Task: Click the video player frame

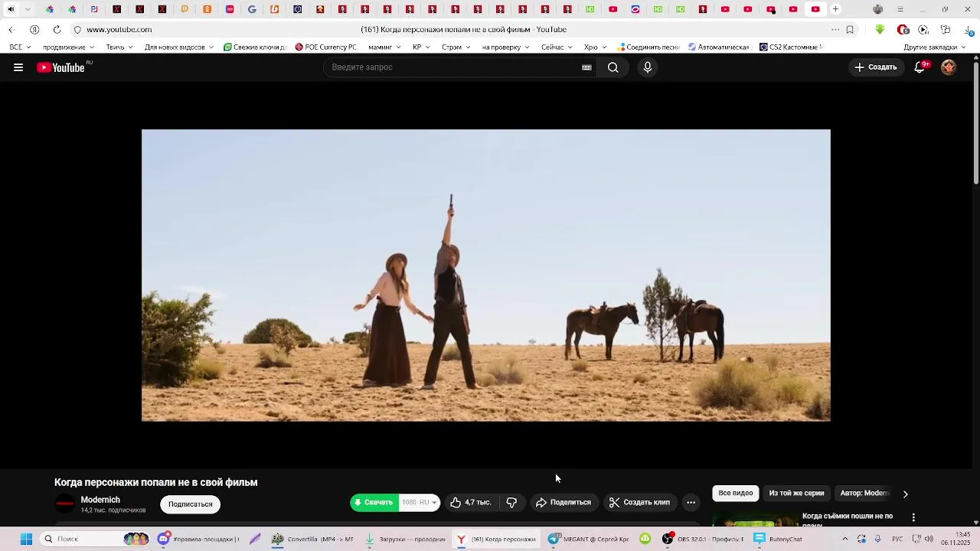Action: (486, 275)
